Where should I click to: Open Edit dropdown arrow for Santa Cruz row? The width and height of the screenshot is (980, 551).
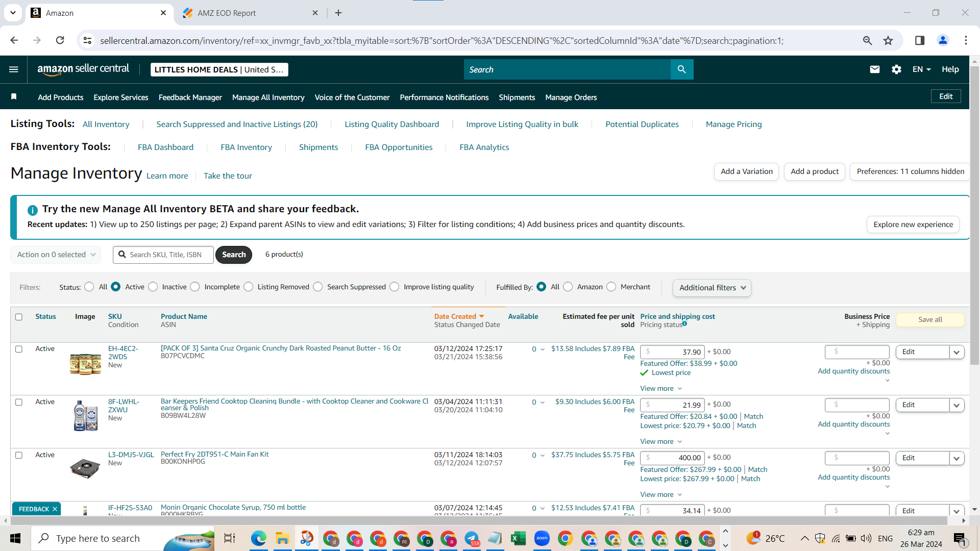point(957,352)
